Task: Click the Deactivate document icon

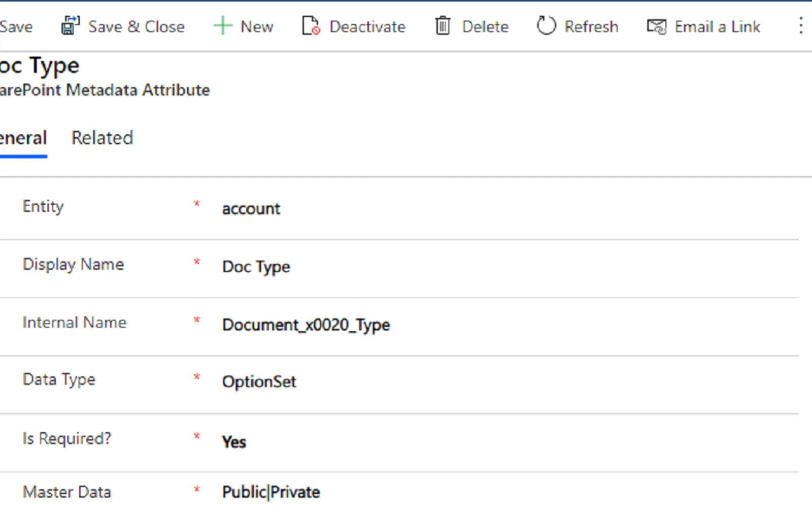Action: tap(311, 25)
